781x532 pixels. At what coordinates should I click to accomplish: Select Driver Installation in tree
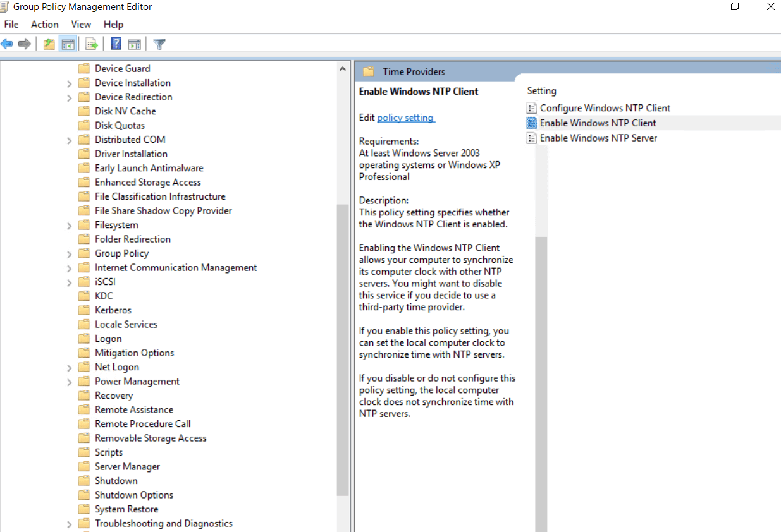coord(131,154)
